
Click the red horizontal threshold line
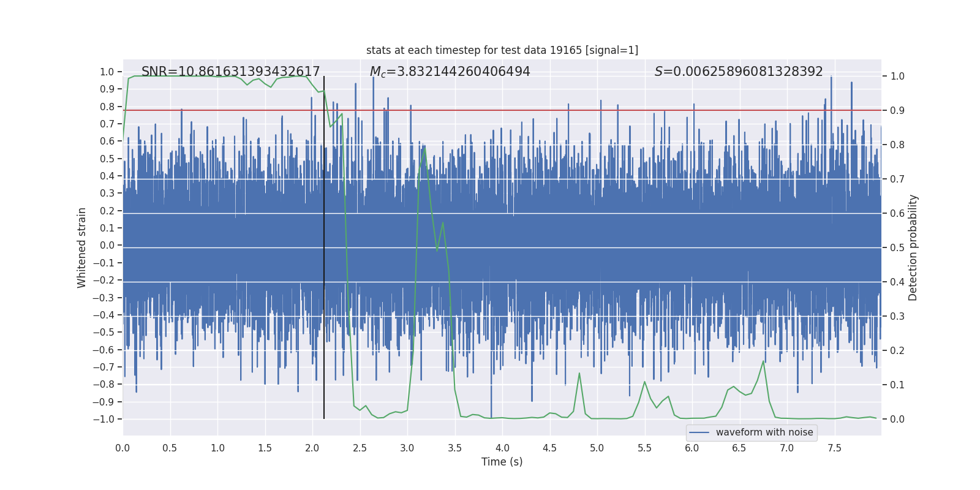(x=502, y=110)
